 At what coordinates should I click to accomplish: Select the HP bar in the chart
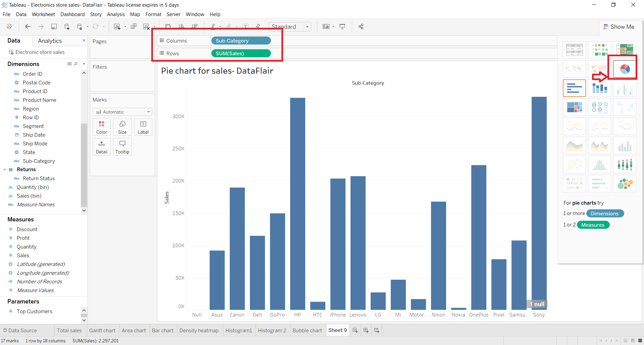coord(298,204)
